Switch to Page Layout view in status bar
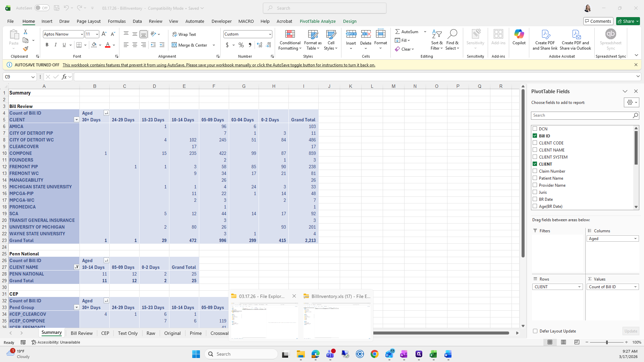 (563, 342)
